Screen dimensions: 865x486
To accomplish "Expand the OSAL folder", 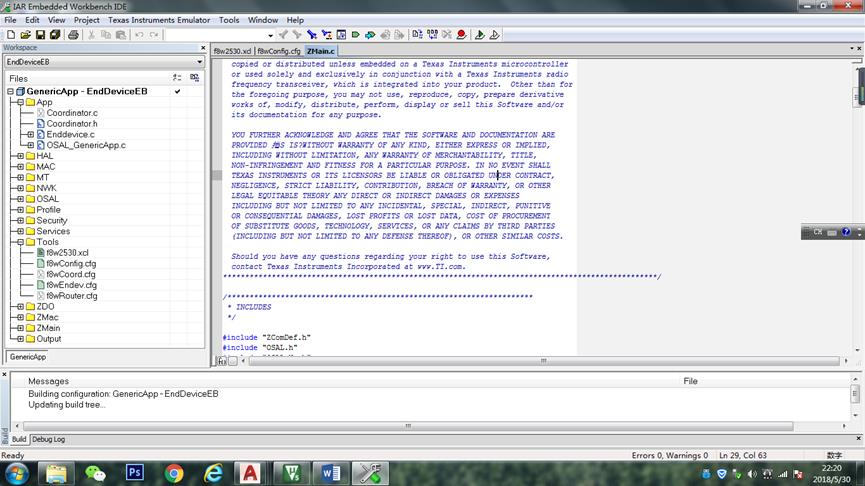I will pos(20,199).
